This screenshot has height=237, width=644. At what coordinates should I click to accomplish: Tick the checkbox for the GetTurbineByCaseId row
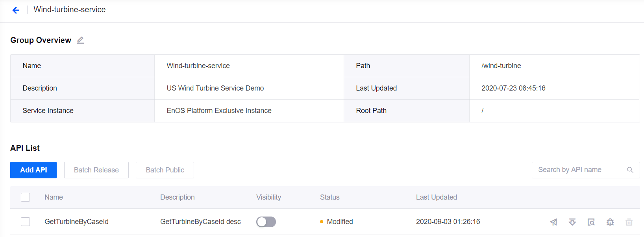coord(26,222)
